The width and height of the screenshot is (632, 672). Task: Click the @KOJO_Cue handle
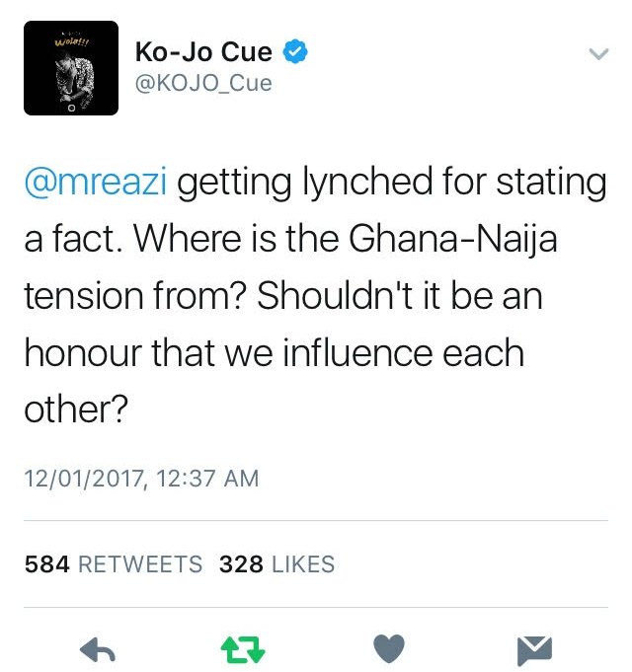203,83
